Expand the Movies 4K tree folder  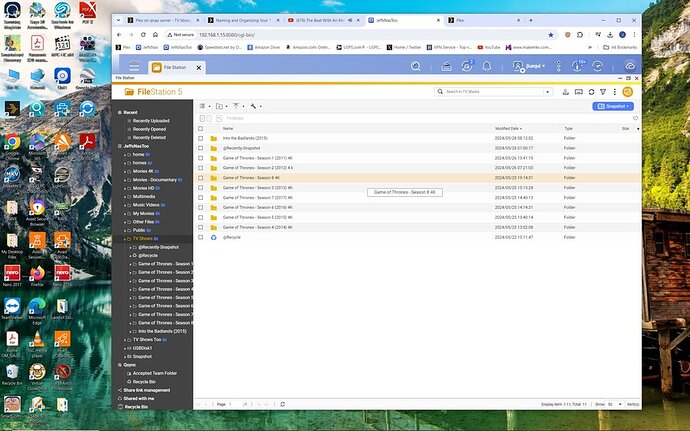[125, 172]
